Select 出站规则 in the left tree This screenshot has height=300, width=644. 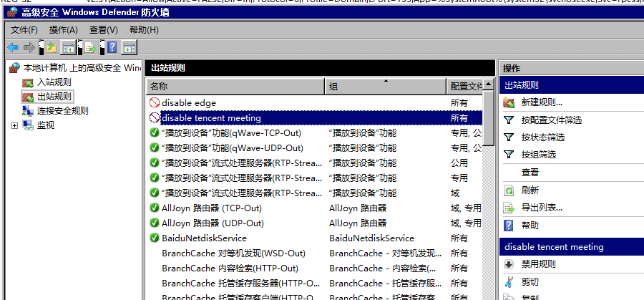click(x=54, y=97)
